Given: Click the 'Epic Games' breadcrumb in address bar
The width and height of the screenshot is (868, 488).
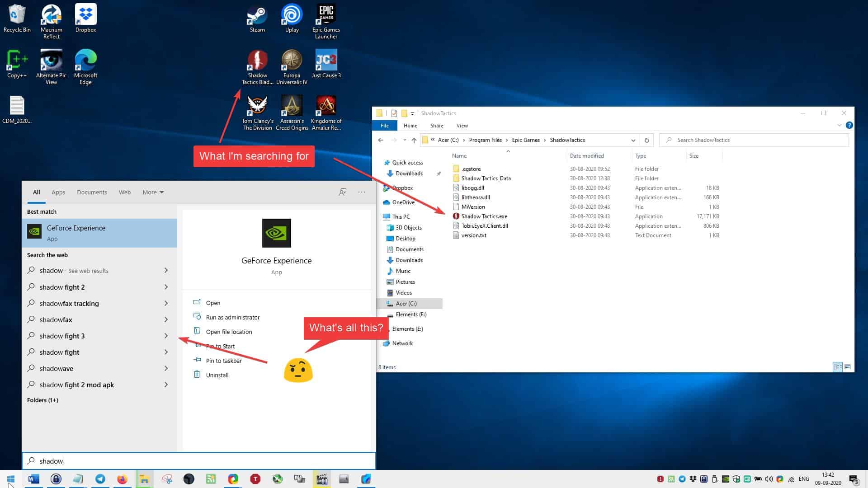Looking at the screenshot, I should point(526,140).
